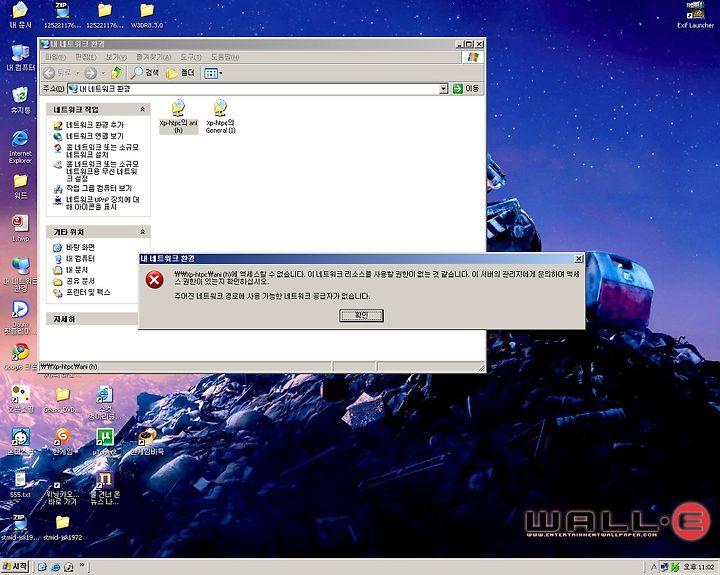
Task: Go to 내 컴퓨터 in 기타 위치
Action: tap(80, 259)
